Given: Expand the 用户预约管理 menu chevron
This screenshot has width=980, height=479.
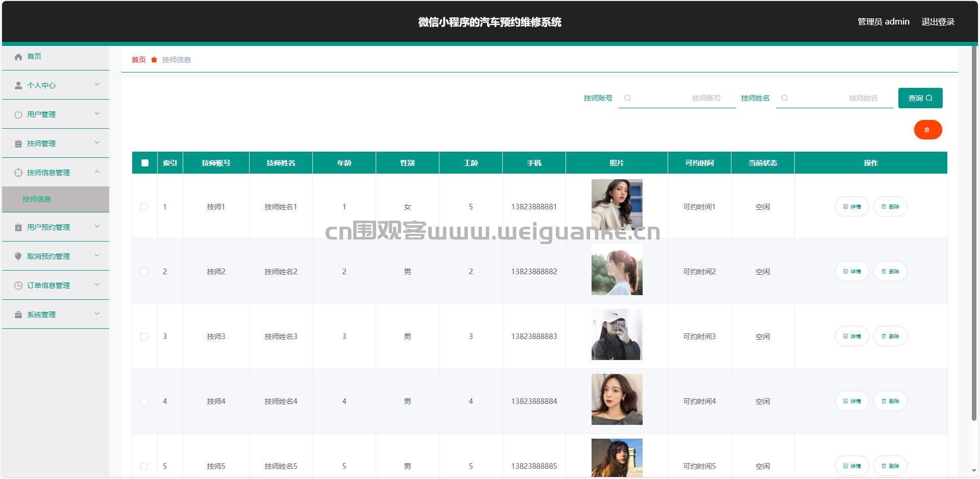Looking at the screenshot, I should tap(97, 226).
